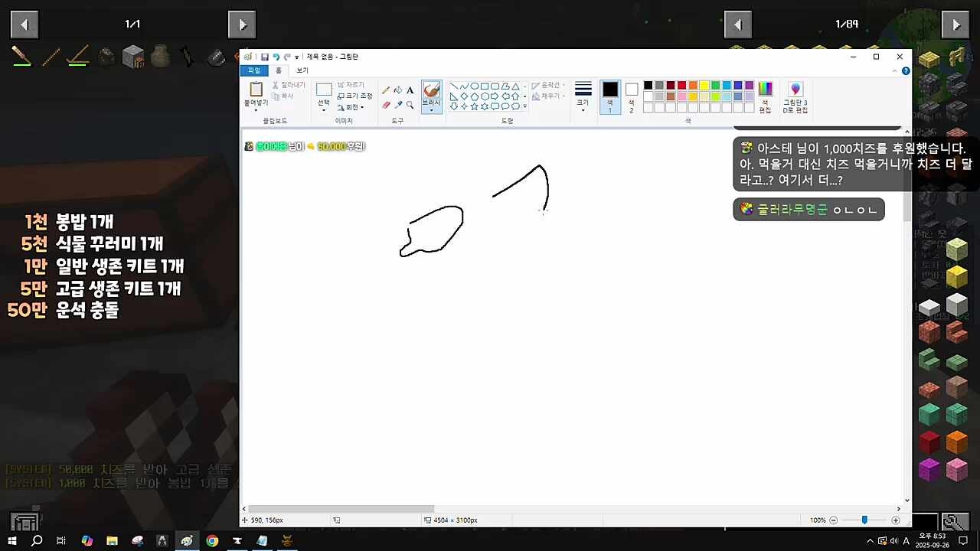Open Chrome from the Windows taskbar

click(x=212, y=541)
